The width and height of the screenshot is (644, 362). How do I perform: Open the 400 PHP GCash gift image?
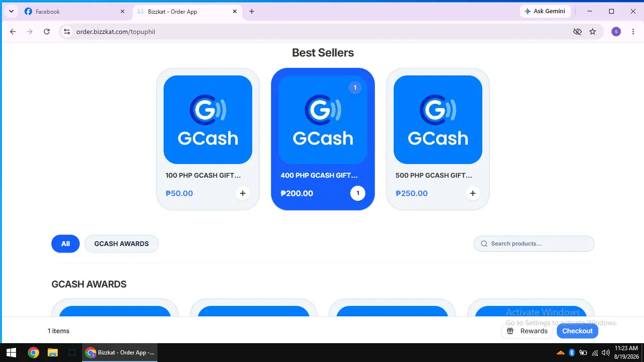pos(323,120)
